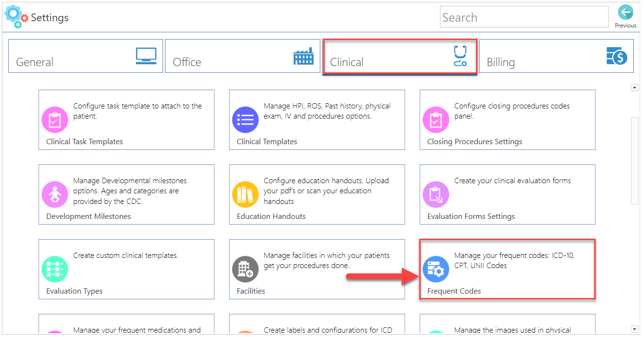Click the Closing Procedures Settings clipboard icon

[x=436, y=120]
